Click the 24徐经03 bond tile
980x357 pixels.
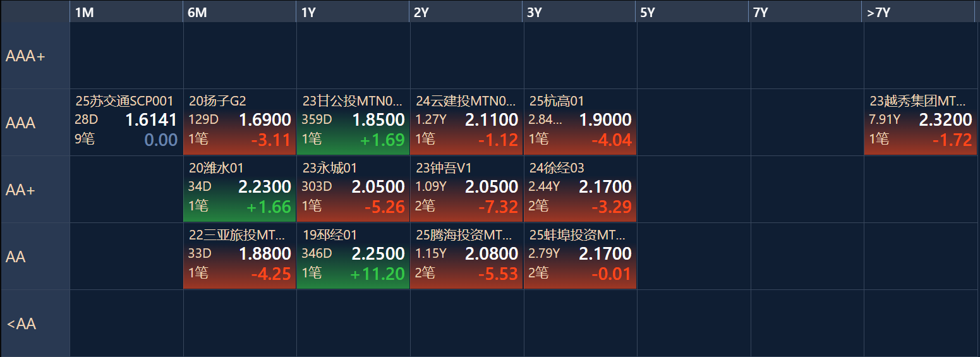pos(580,189)
